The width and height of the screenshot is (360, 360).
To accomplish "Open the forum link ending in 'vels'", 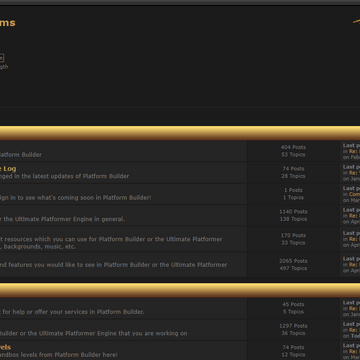I will point(5,347).
